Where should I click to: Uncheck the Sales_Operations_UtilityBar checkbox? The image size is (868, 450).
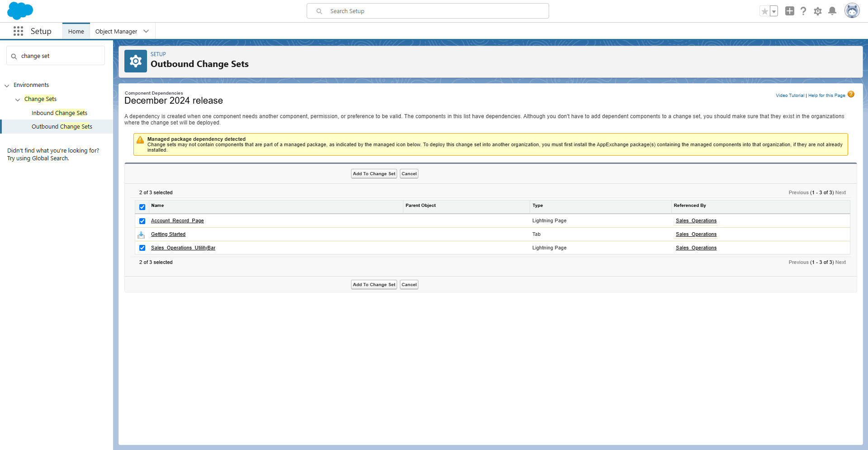[x=142, y=248]
